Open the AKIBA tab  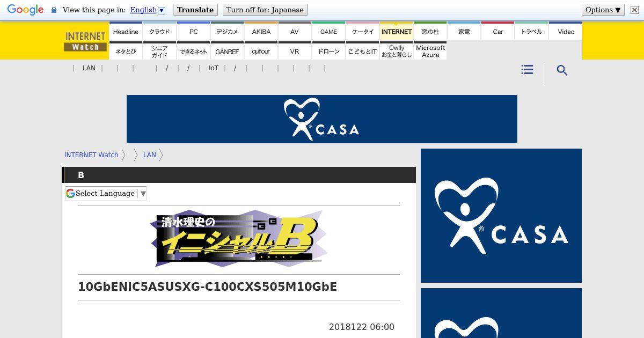click(261, 32)
